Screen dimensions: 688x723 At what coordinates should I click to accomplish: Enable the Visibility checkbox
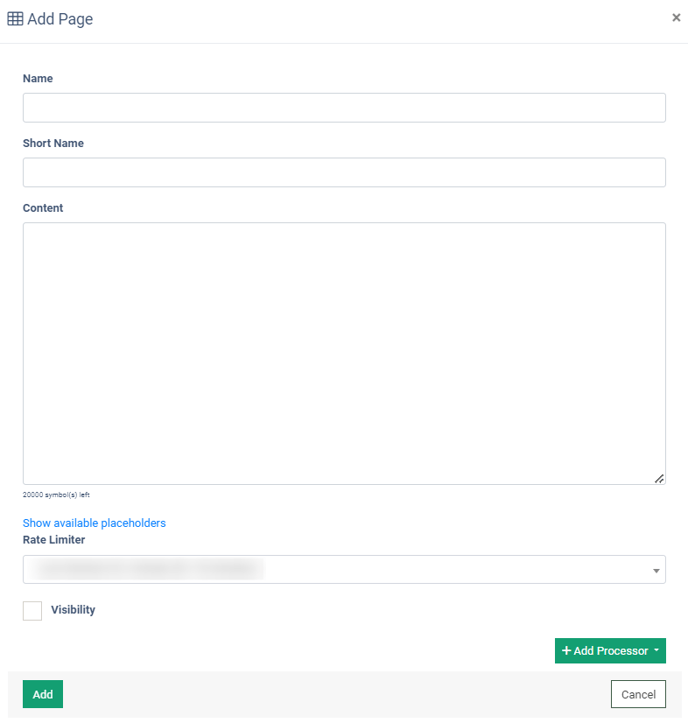[32, 610]
